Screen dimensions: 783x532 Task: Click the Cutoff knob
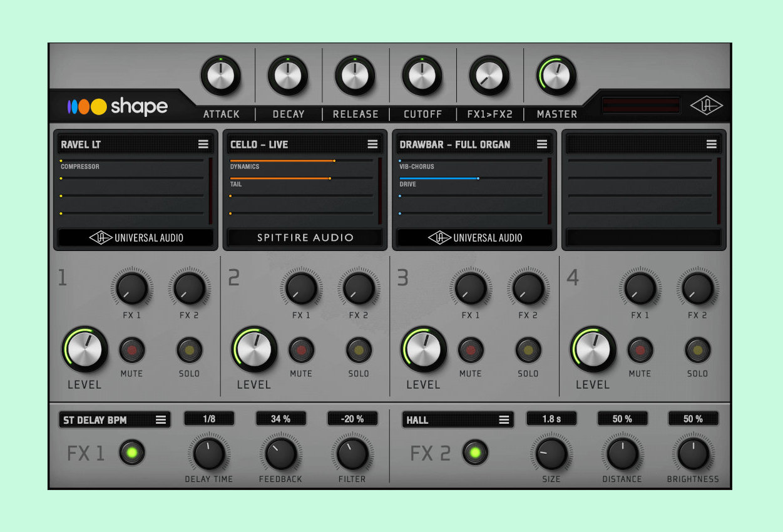[422, 76]
